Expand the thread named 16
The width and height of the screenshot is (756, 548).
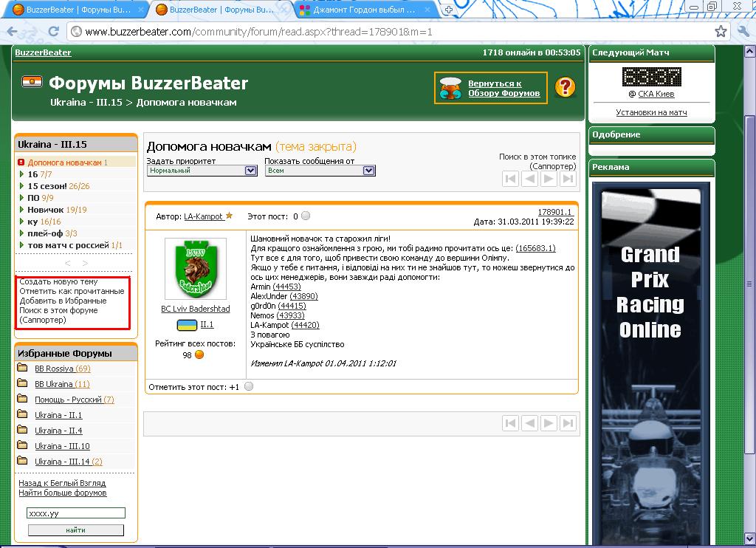(x=21, y=174)
